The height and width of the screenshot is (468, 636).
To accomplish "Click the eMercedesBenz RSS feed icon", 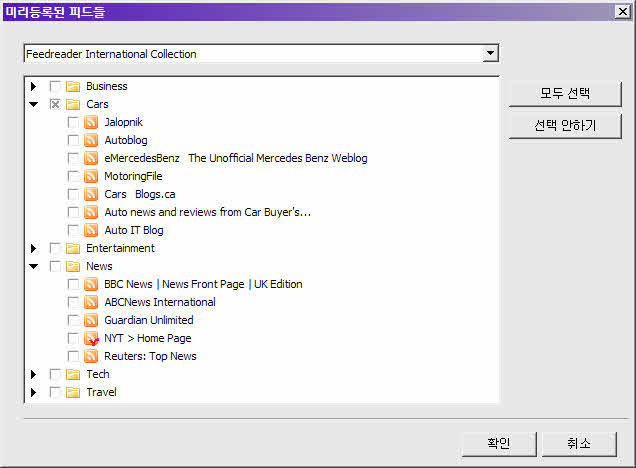I will pyautogui.click(x=91, y=158).
